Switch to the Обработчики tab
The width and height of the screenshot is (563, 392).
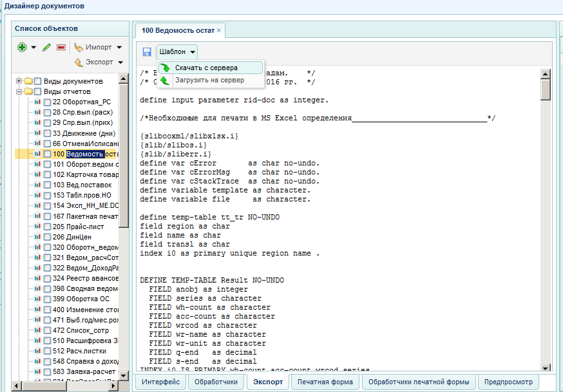point(216,382)
